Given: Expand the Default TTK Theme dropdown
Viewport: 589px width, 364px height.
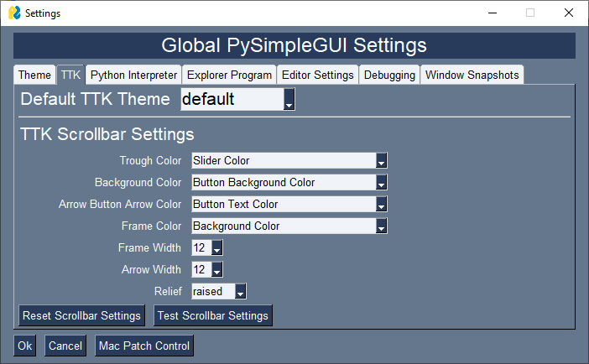Looking at the screenshot, I should point(289,100).
